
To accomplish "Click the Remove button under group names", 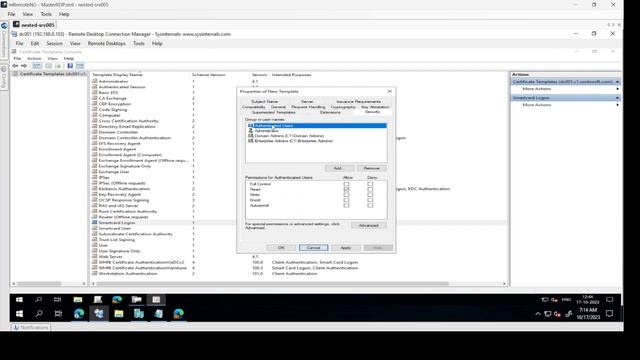I will coord(371,168).
